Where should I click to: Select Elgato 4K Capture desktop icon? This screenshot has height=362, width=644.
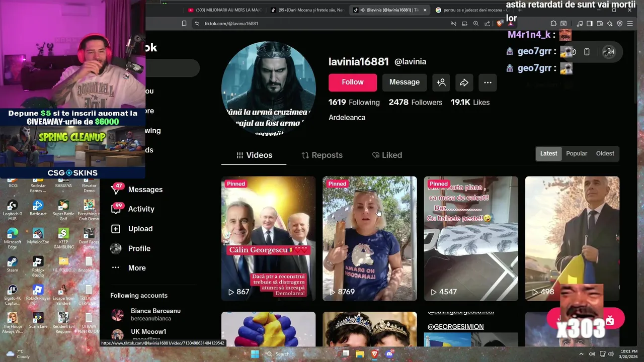point(13,295)
